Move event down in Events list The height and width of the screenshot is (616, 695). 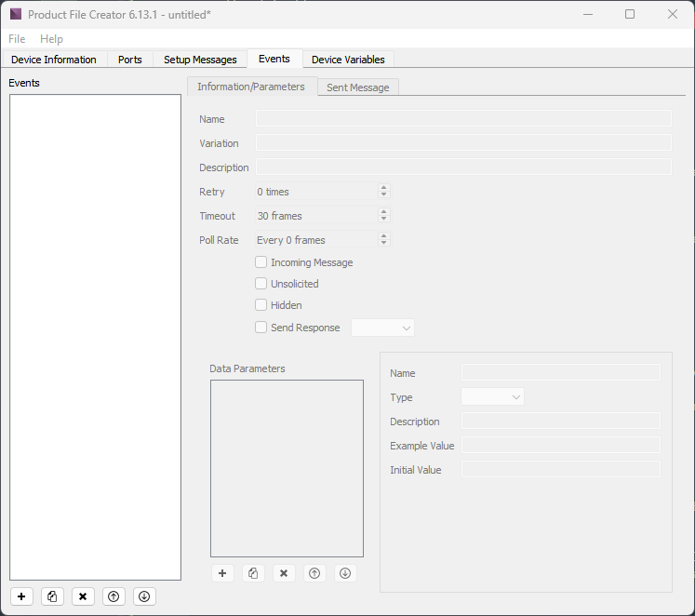[x=143, y=596]
